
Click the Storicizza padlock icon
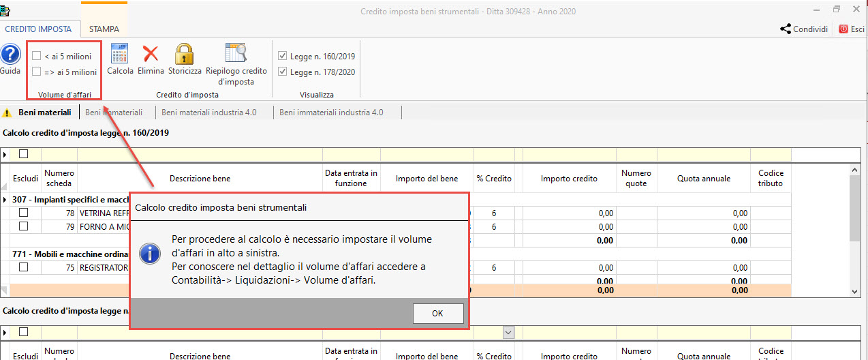click(185, 54)
